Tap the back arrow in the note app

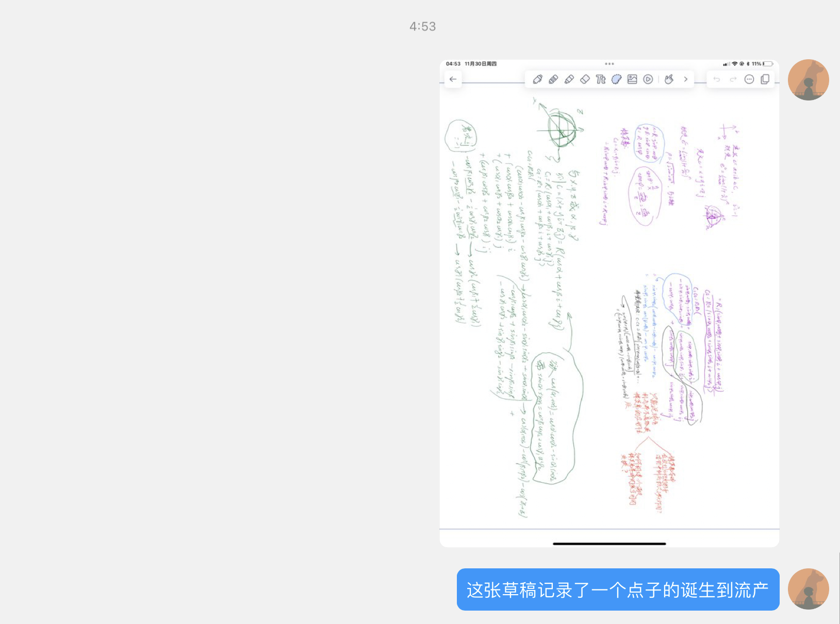pyautogui.click(x=453, y=79)
